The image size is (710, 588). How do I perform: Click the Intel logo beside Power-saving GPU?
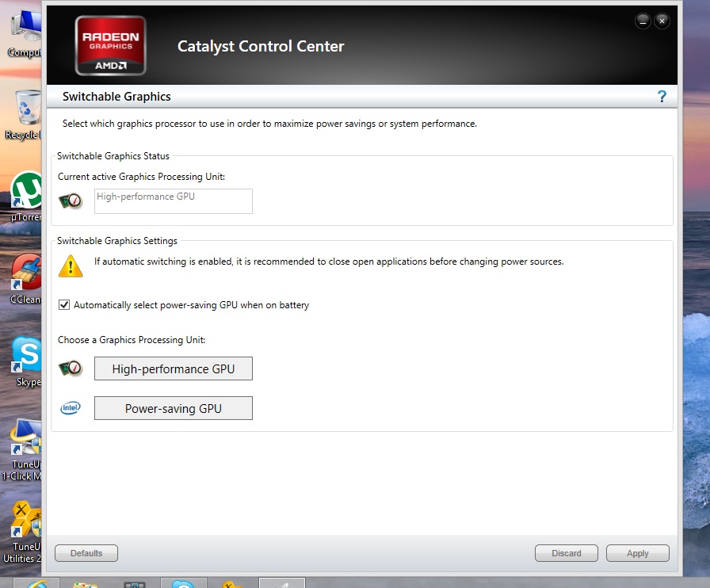pyautogui.click(x=71, y=407)
